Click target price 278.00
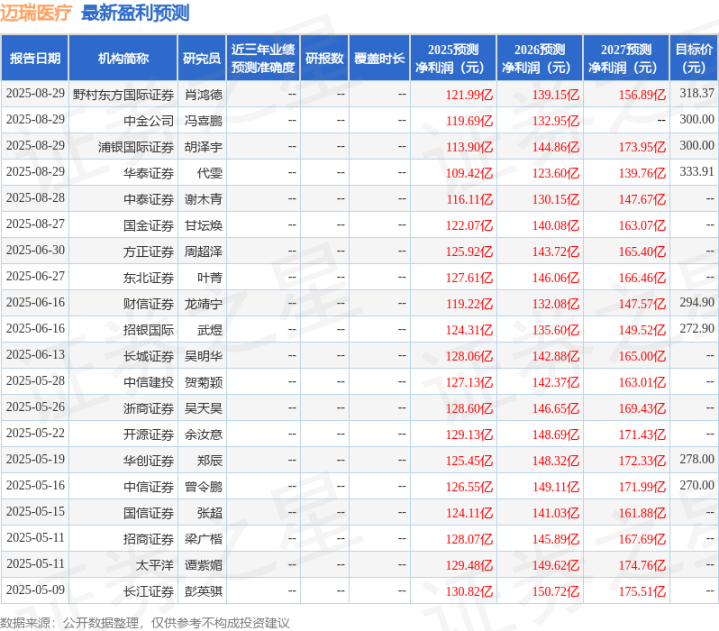Image resolution: width=719 pixels, height=631 pixels. point(697,459)
